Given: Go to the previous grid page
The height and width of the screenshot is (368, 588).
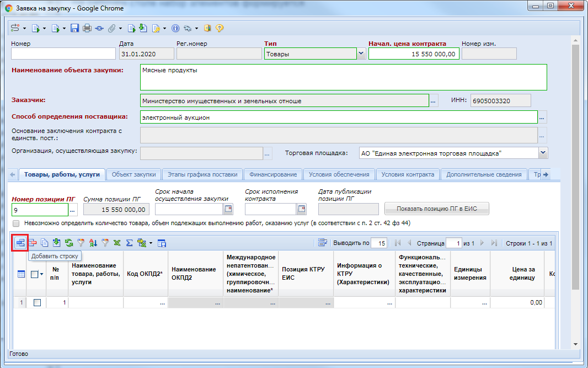Looking at the screenshot, I should [x=409, y=243].
